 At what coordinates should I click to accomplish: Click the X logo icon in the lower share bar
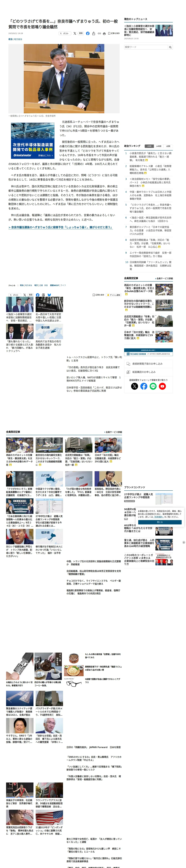click(x=25, y=295)
